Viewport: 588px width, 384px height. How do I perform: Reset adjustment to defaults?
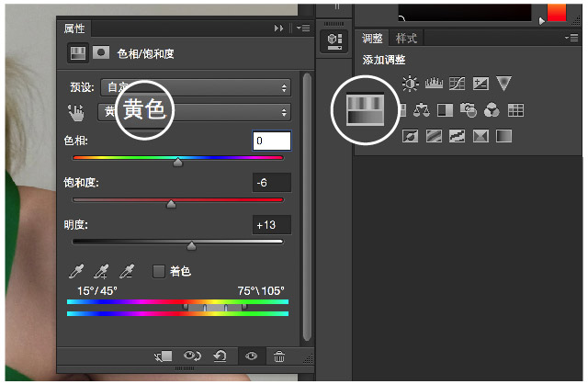point(220,356)
